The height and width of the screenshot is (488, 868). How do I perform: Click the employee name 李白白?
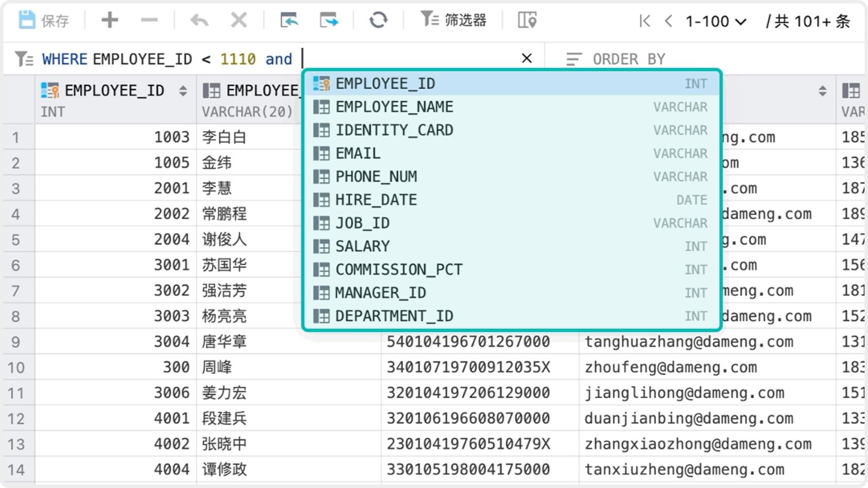(x=224, y=137)
